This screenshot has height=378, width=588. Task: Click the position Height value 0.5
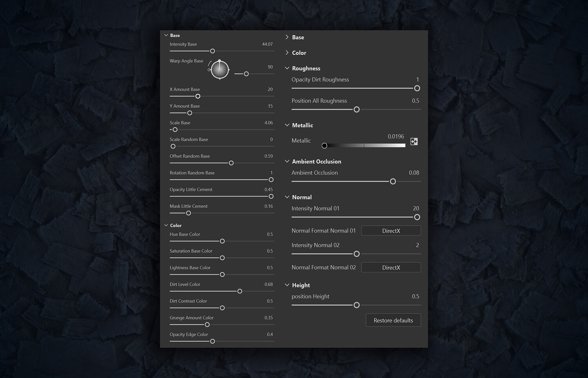pyautogui.click(x=416, y=296)
